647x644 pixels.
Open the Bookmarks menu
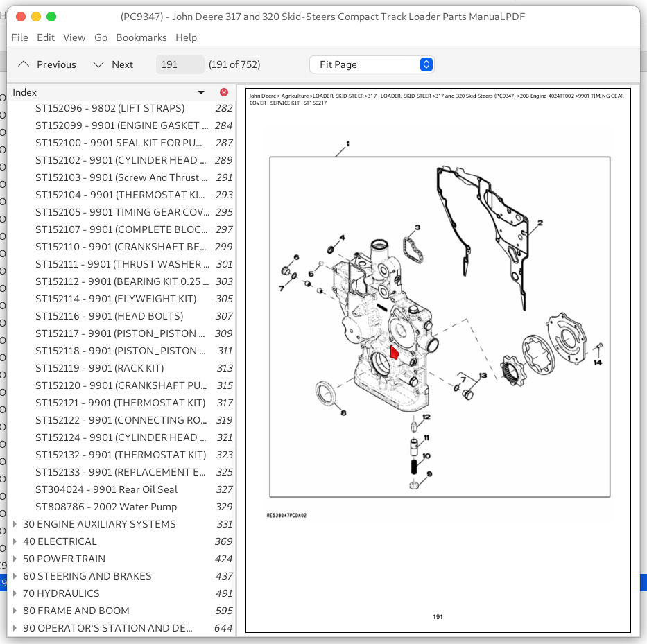[141, 37]
